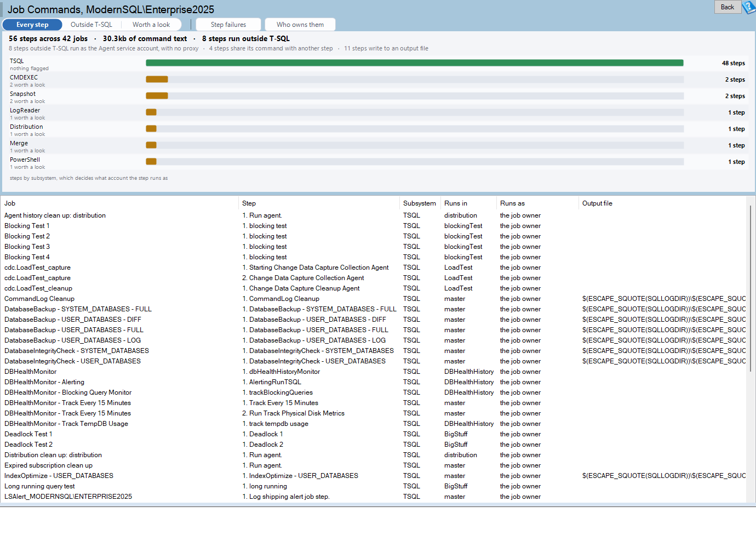Select the IndexOptimize - USER_DATABASES job name

pyautogui.click(x=59, y=476)
